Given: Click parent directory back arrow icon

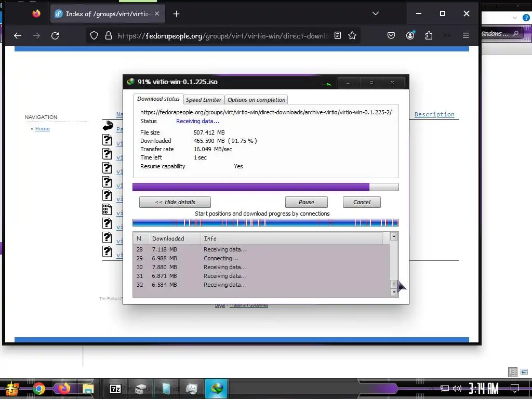Looking at the screenshot, I should (108, 126).
